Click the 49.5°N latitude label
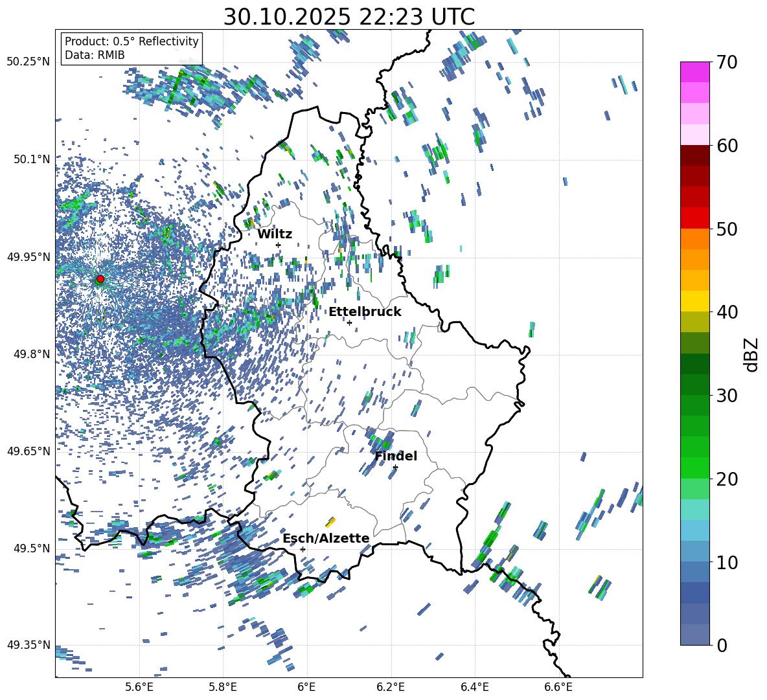Viewport: 767px width, 700px height. pyautogui.click(x=32, y=548)
